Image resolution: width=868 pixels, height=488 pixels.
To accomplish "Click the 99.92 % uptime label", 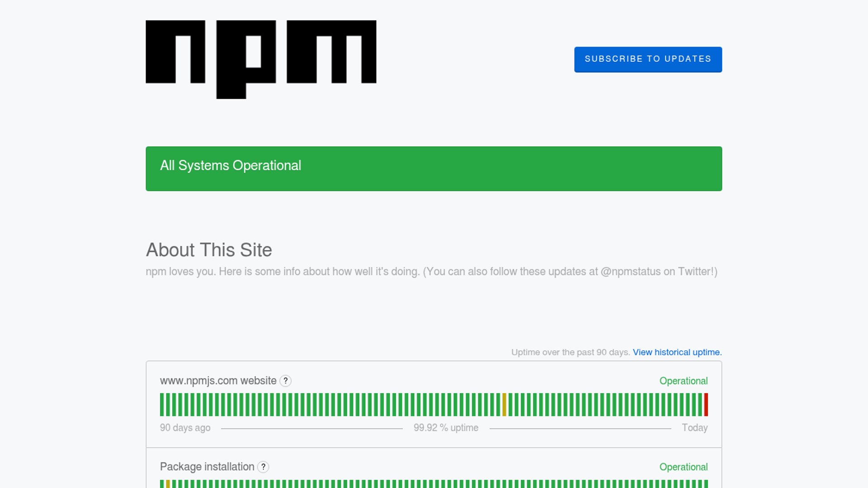I will point(446,427).
